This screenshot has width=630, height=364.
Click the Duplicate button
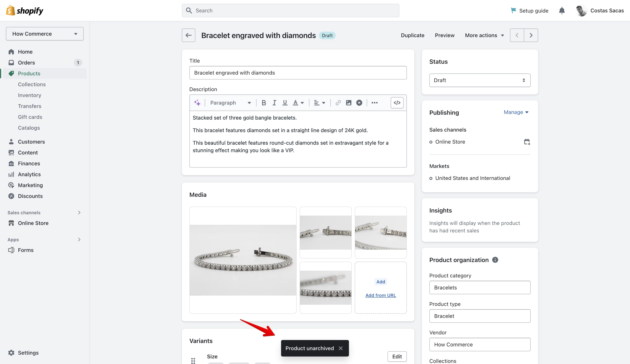click(x=413, y=35)
